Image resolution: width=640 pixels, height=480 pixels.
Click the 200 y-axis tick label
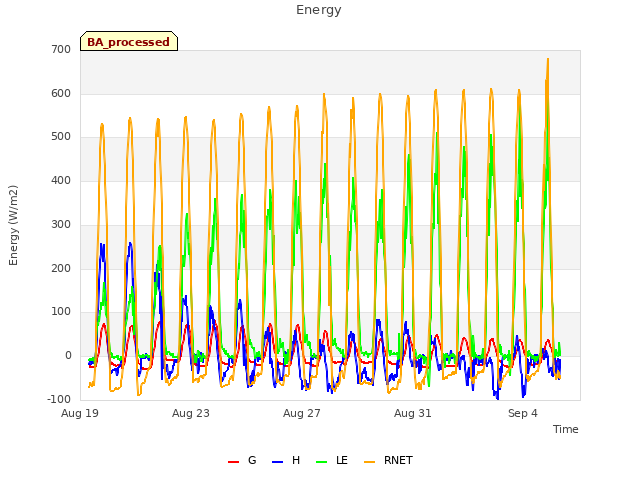[x=61, y=268]
